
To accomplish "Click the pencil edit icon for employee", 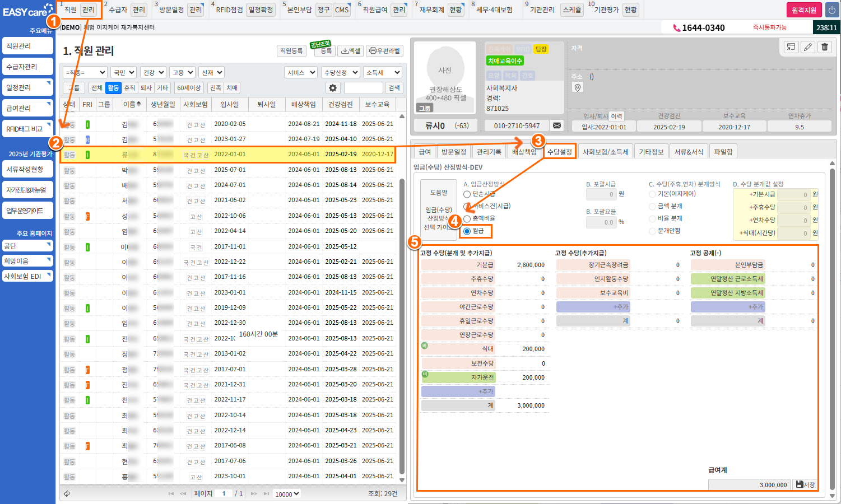I will coord(808,47).
